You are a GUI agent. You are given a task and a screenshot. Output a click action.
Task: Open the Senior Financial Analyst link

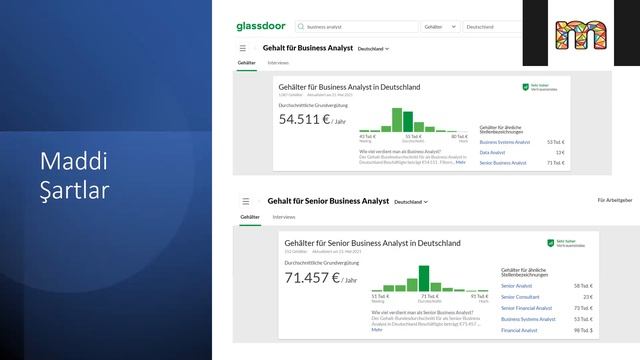(x=527, y=308)
